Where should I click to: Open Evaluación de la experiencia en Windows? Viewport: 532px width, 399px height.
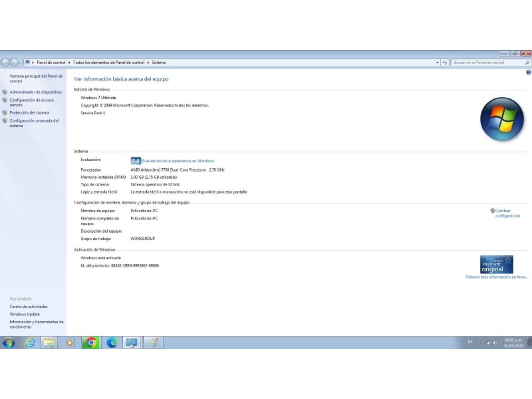178,161
